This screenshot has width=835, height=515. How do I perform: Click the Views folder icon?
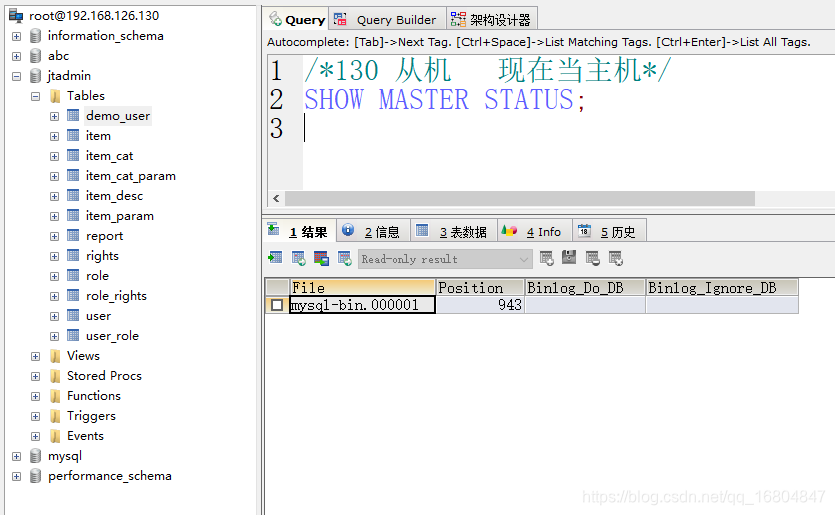[55, 356]
